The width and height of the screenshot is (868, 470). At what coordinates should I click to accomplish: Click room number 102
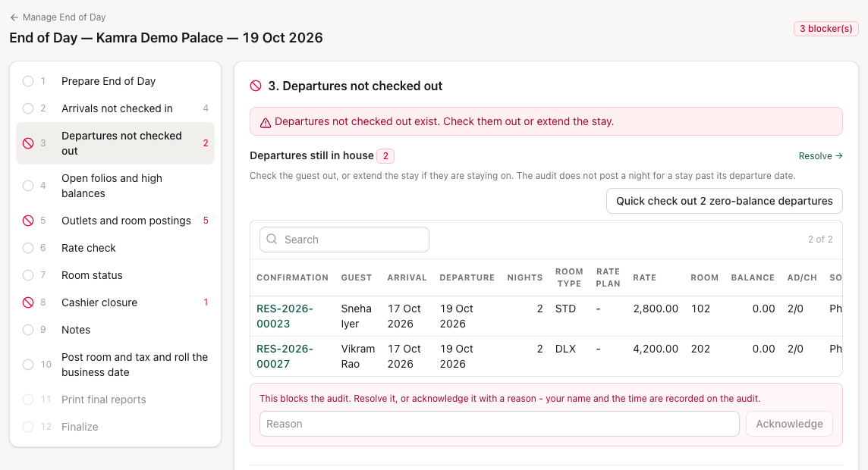pyautogui.click(x=700, y=309)
